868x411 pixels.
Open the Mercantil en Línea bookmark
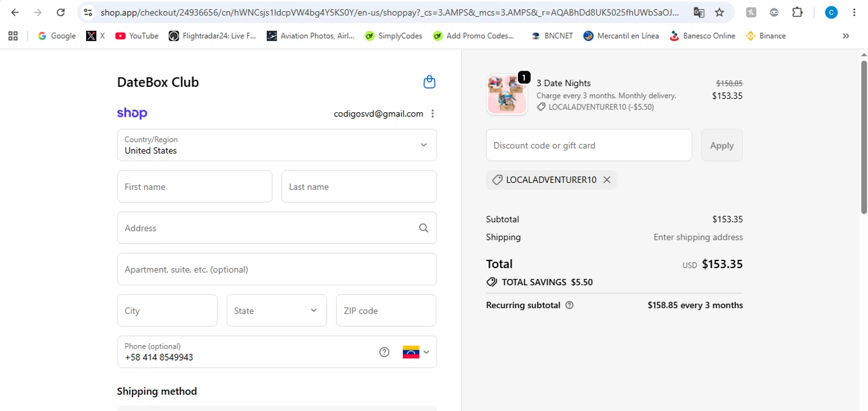point(621,36)
